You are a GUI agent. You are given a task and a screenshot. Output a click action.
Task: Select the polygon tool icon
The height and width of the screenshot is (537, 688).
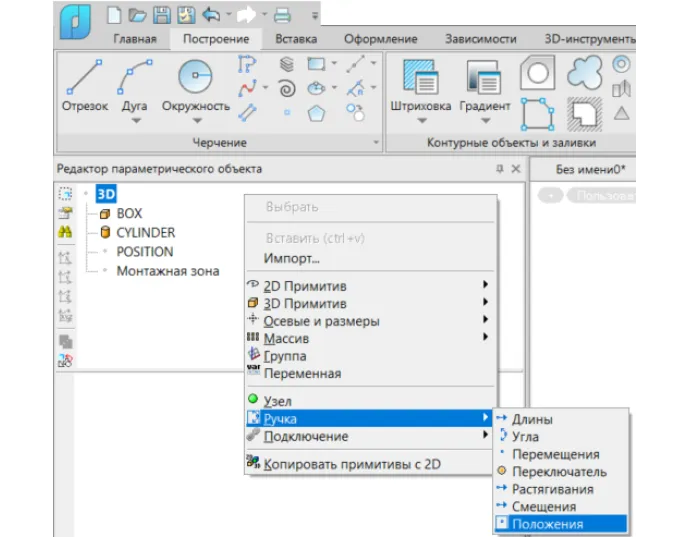pos(316,114)
